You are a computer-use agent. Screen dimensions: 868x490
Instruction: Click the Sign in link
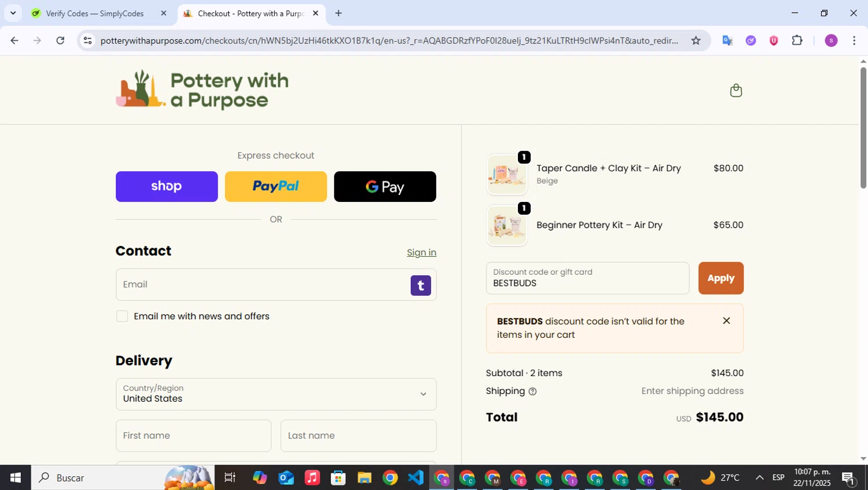421,252
